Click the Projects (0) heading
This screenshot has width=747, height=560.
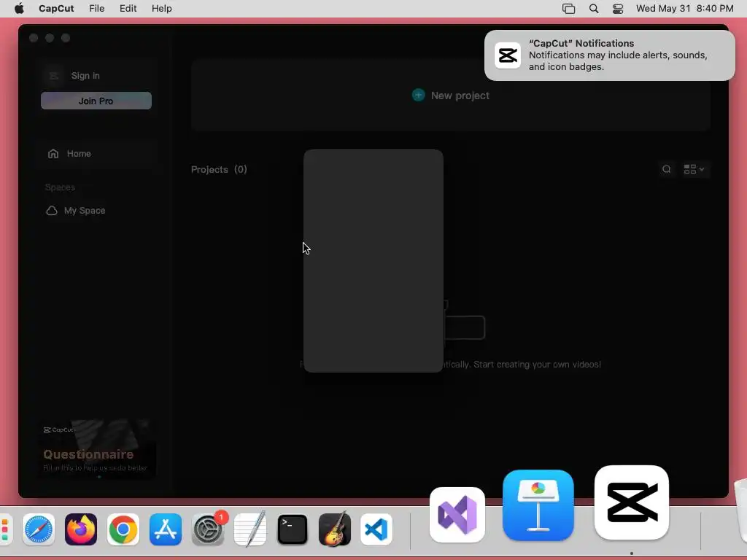click(219, 169)
